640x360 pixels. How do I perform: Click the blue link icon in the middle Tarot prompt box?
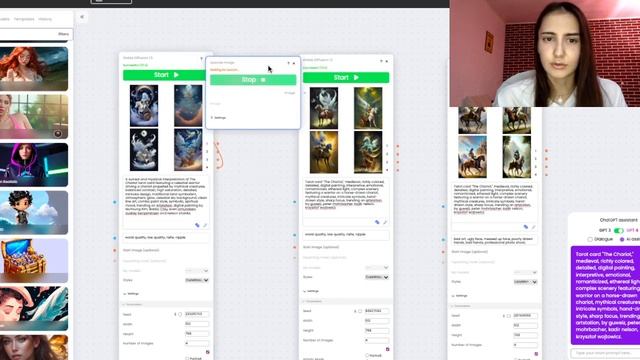377,222
